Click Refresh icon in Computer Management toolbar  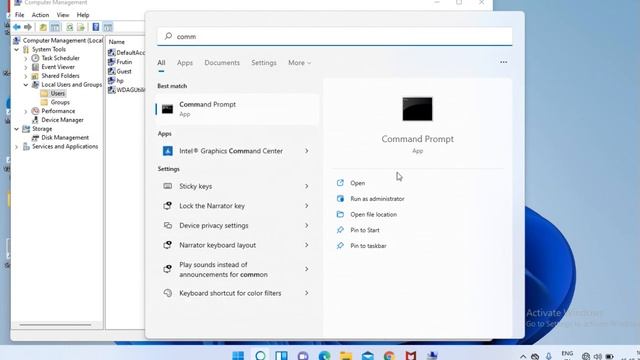pos(70,27)
